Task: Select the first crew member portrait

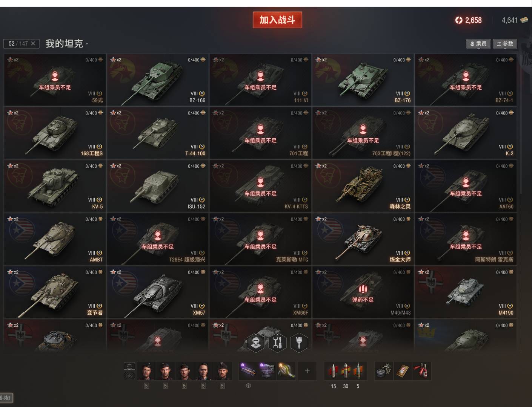Action: (146, 371)
